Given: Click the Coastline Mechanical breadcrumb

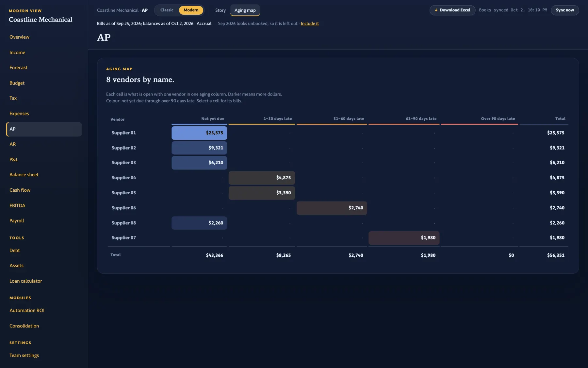Looking at the screenshot, I should [x=118, y=10].
